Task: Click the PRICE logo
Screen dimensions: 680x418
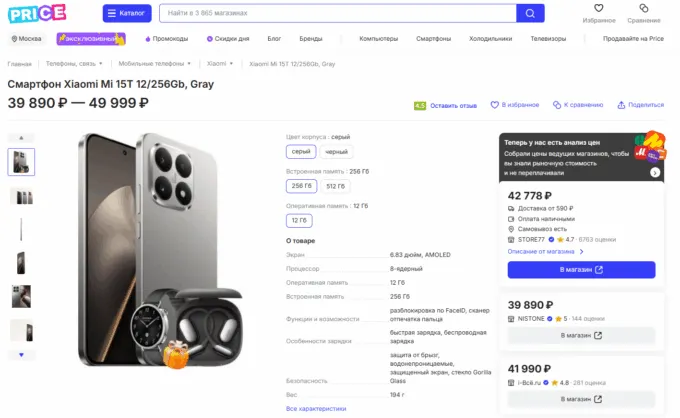Action: click(37, 14)
